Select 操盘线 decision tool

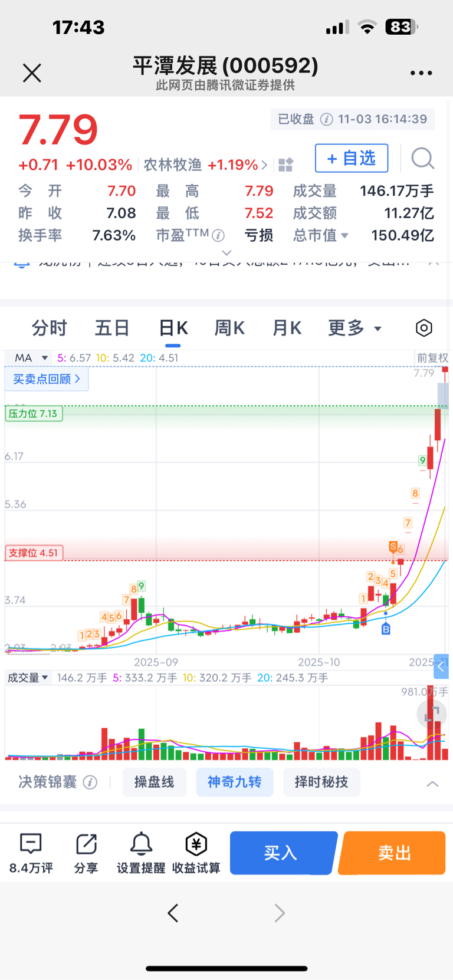point(154,782)
